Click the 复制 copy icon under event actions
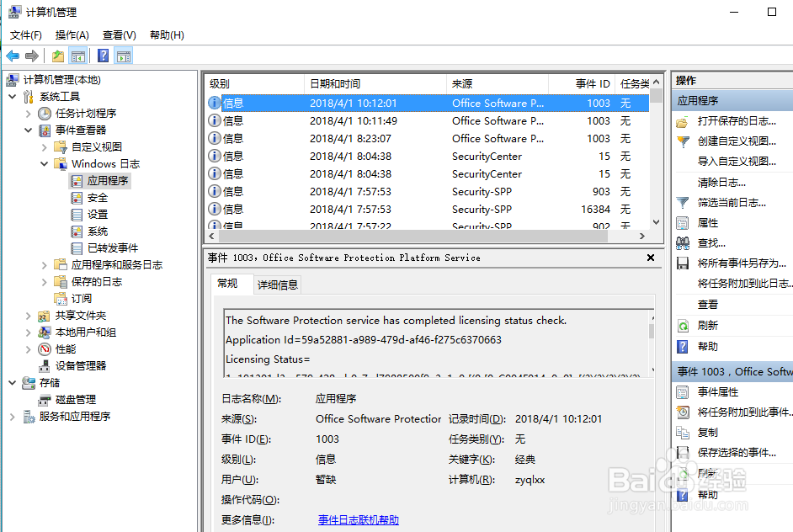This screenshot has height=532, width=793. point(683,432)
